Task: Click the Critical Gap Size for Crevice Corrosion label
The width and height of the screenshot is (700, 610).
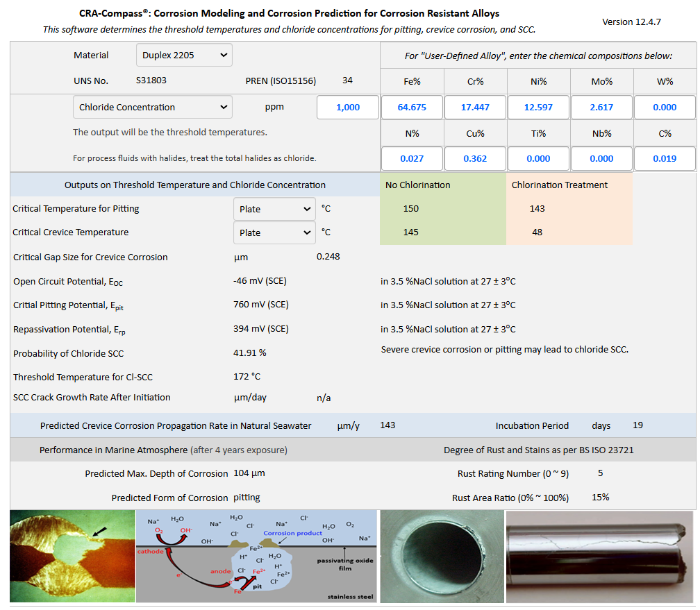Action: 90,257
